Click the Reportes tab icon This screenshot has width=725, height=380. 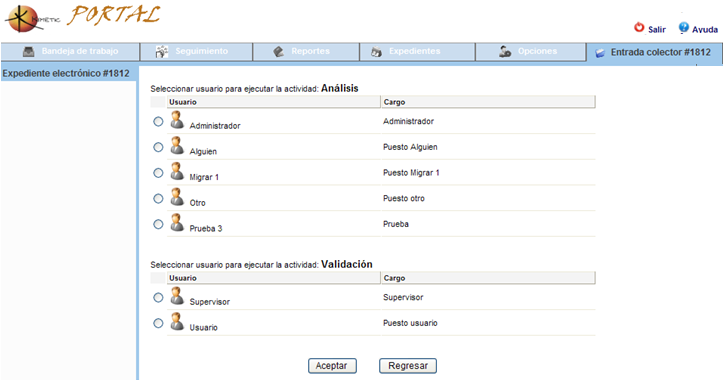[x=278, y=52]
